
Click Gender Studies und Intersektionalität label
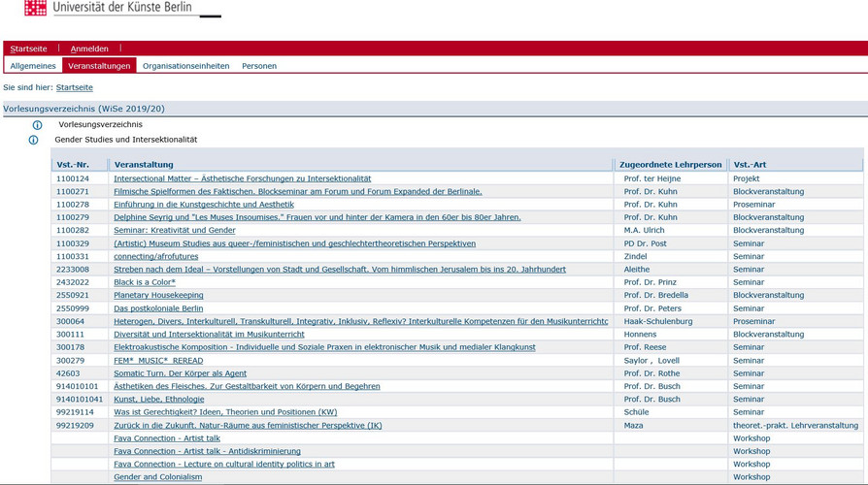pos(125,140)
